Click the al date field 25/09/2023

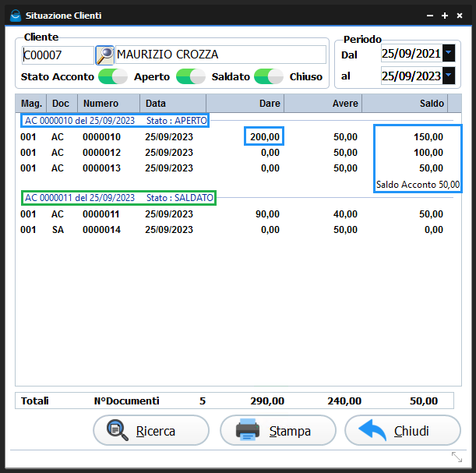click(x=411, y=76)
